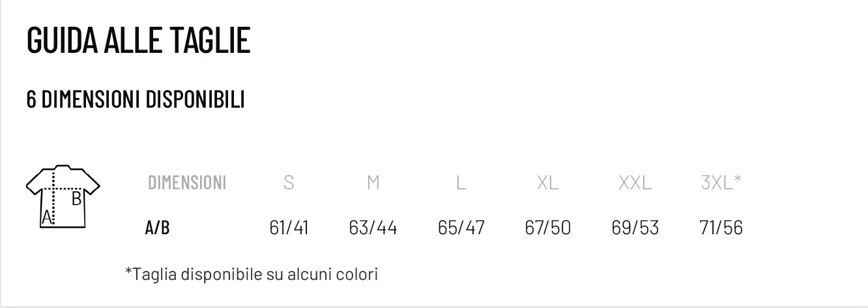The width and height of the screenshot is (868, 308).
Task: Click the A length label on shirt
Action: tap(47, 217)
